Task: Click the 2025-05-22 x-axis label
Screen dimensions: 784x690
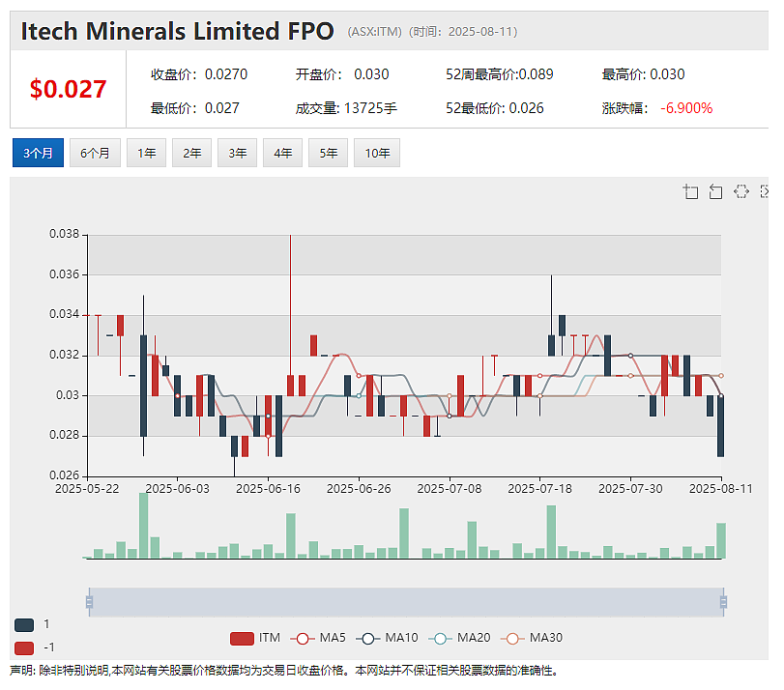Action: [87, 489]
